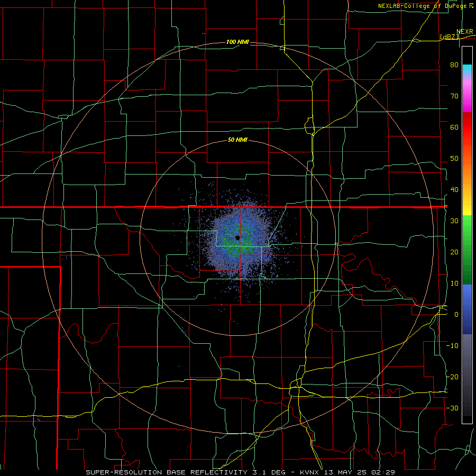This screenshot has width=476, height=476.
Task: Click "SUPER-RESOLUTION BASE REFLECTIVITY" caption text
Action: [167, 472]
